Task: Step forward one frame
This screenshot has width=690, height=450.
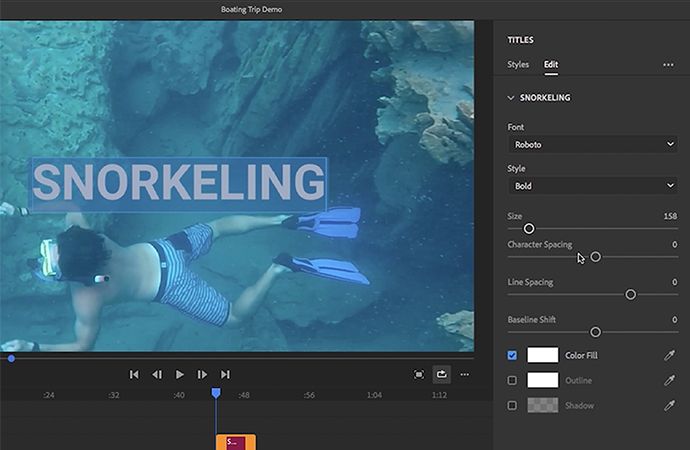Action: point(203,374)
